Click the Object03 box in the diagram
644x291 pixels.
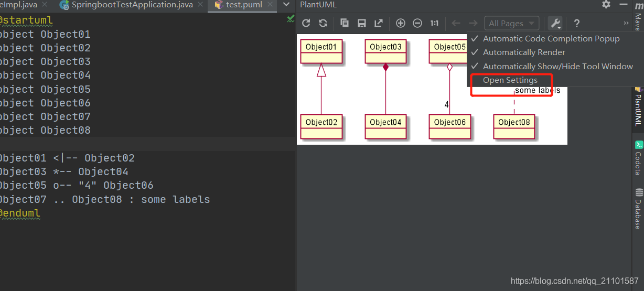385,51
